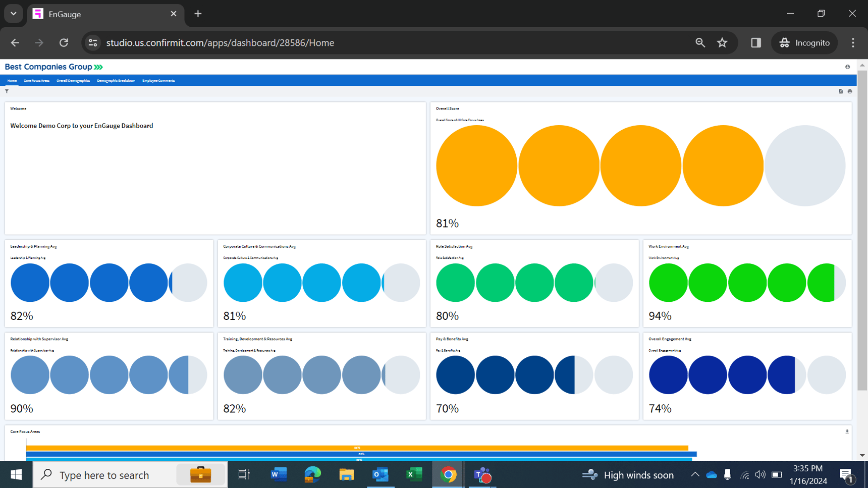Select Overall Demographics in the navigation bar

pyautogui.click(x=73, y=80)
